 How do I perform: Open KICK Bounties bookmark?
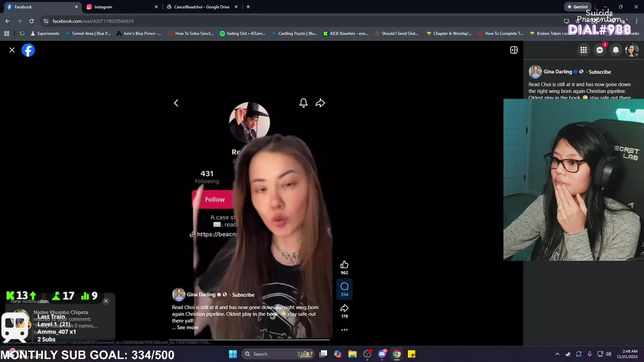point(345,34)
